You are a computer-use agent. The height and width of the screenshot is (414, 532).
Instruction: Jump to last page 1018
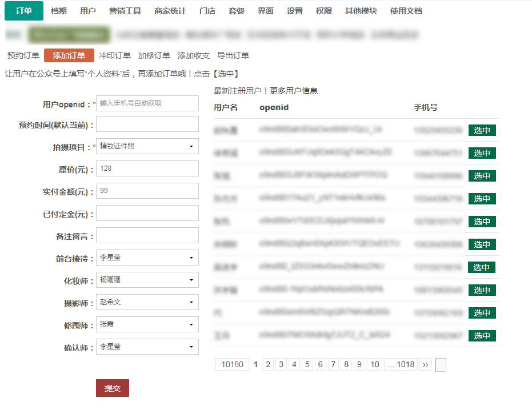pos(401,364)
